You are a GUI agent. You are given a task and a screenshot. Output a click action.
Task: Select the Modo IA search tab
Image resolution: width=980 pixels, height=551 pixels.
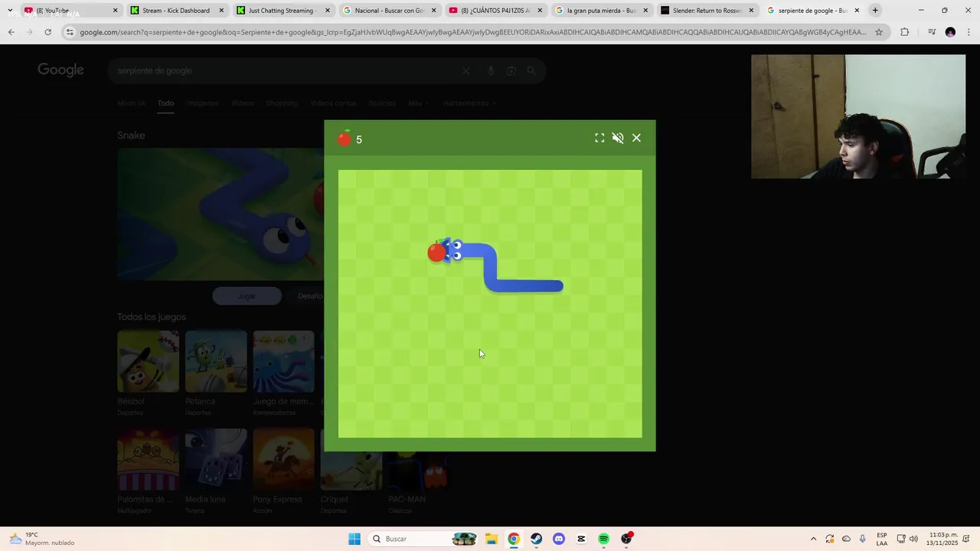pos(131,103)
